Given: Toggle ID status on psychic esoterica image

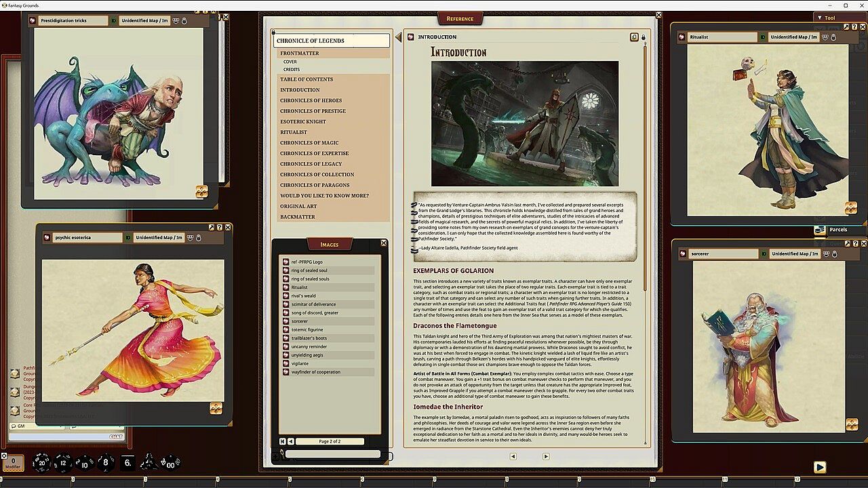Looking at the screenshot, I should (128, 237).
